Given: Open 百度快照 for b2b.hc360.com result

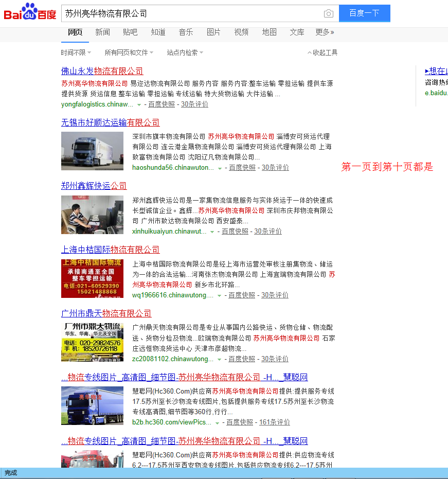Looking at the screenshot, I should tap(240, 422).
